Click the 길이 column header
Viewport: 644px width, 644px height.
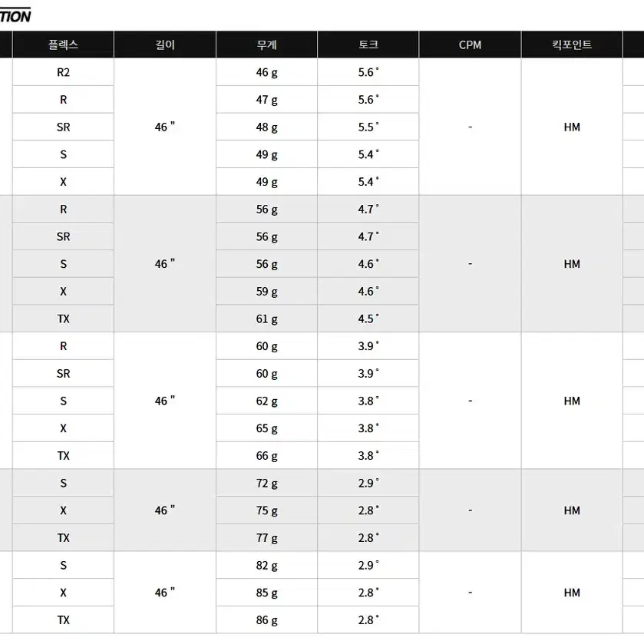pyautogui.click(x=165, y=45)
